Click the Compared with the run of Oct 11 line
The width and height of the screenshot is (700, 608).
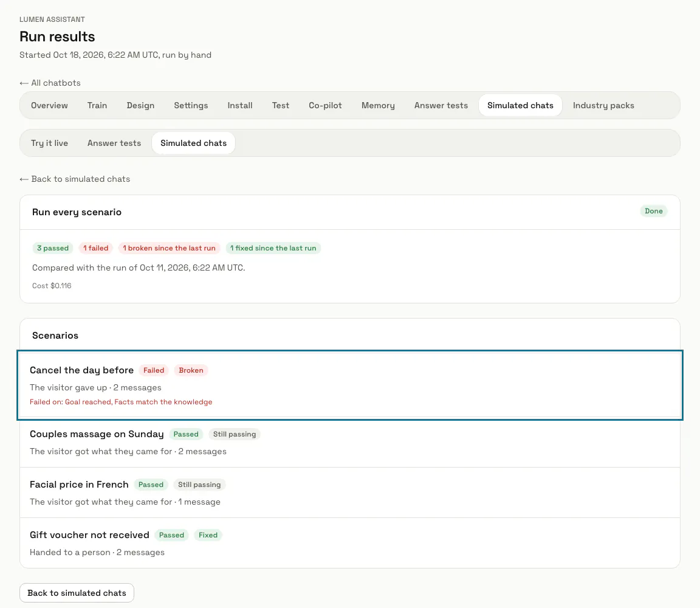(139, 268)
